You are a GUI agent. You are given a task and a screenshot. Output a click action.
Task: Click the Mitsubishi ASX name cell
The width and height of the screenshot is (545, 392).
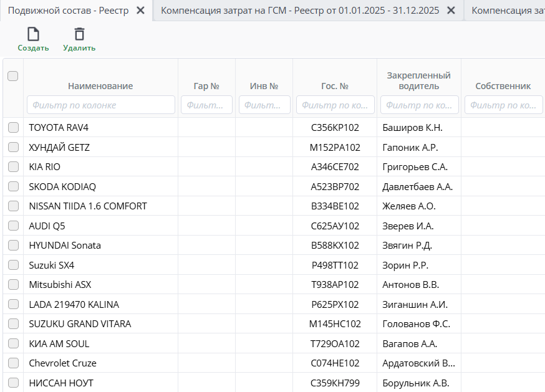tap(60, 284)
